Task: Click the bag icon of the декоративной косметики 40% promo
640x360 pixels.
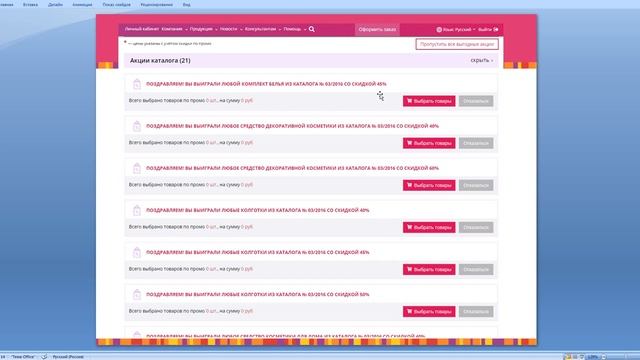Action: [x=137, y=126]
